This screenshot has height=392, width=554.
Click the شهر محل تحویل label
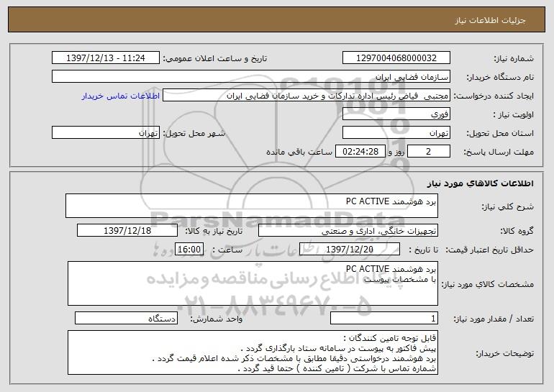point(194,133)
